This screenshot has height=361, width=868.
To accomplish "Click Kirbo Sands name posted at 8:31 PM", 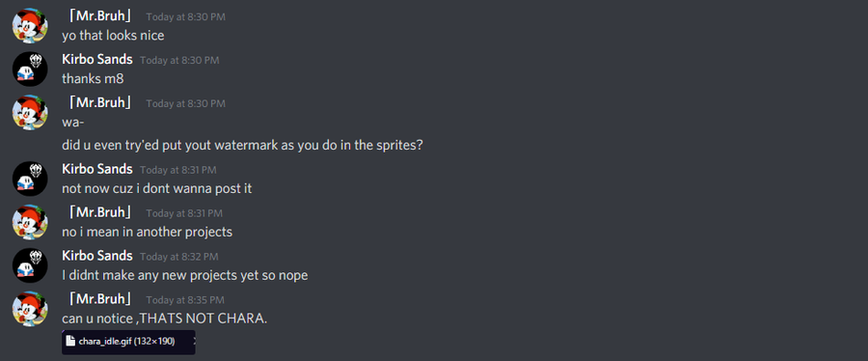I will (96, 169).
